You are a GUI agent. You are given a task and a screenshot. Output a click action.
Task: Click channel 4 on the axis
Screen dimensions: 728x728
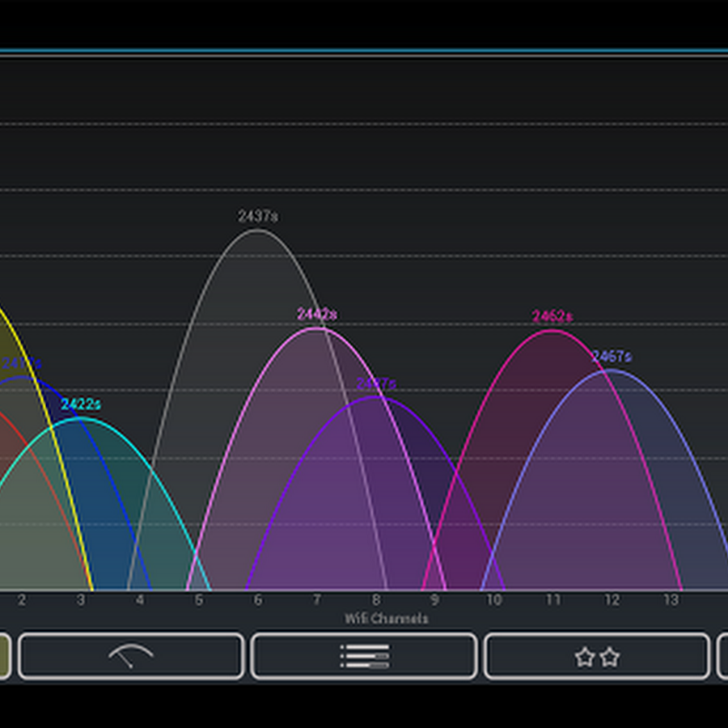[140, 600]
